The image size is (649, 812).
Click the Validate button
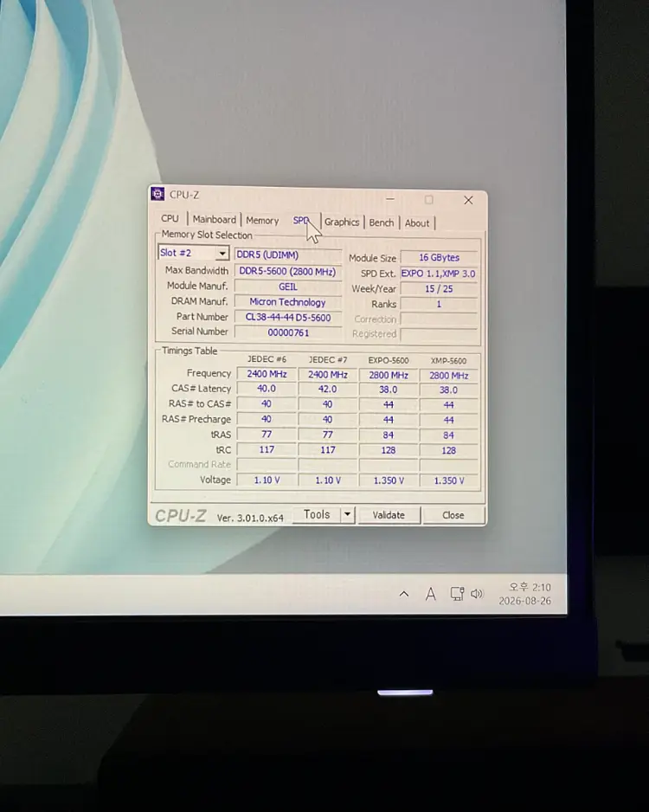389,515
